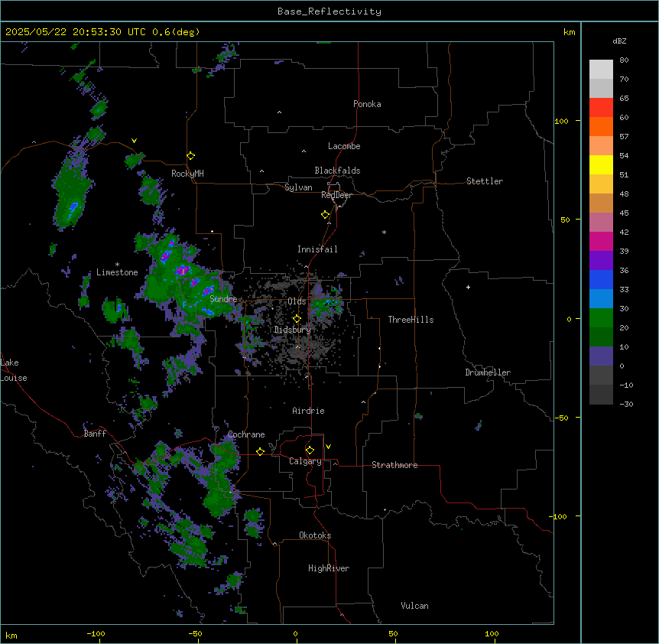
Task: Click the white plus marker north of Drumheller
Action: (x=468, y=287)
